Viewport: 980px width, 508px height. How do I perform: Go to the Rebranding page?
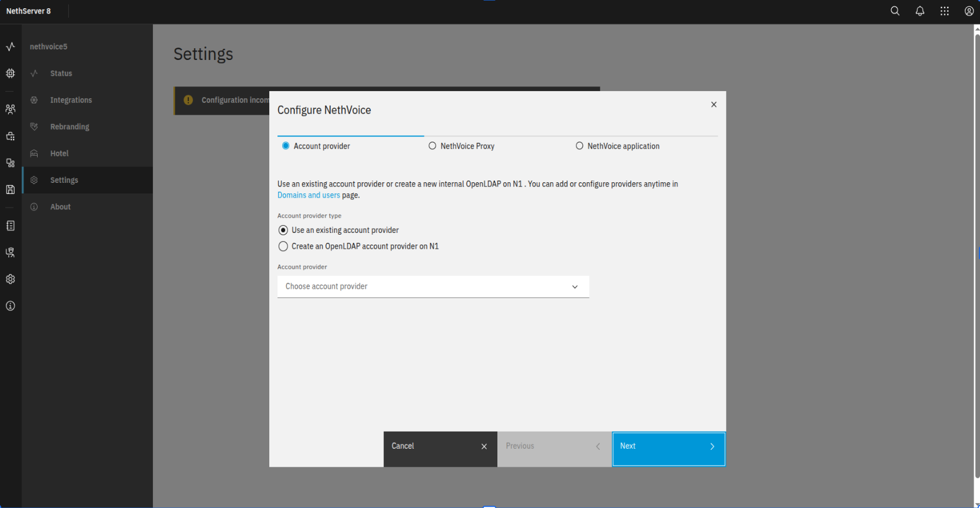(69, 127)
